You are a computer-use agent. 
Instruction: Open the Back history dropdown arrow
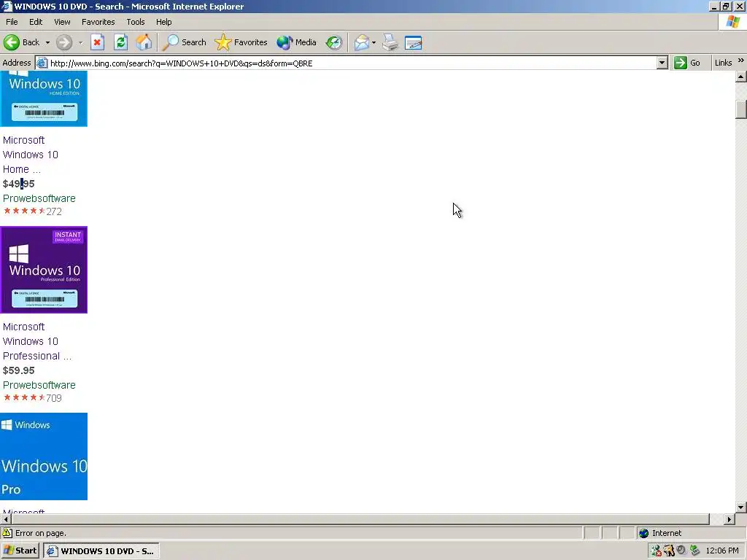click(x=47, y=42)
